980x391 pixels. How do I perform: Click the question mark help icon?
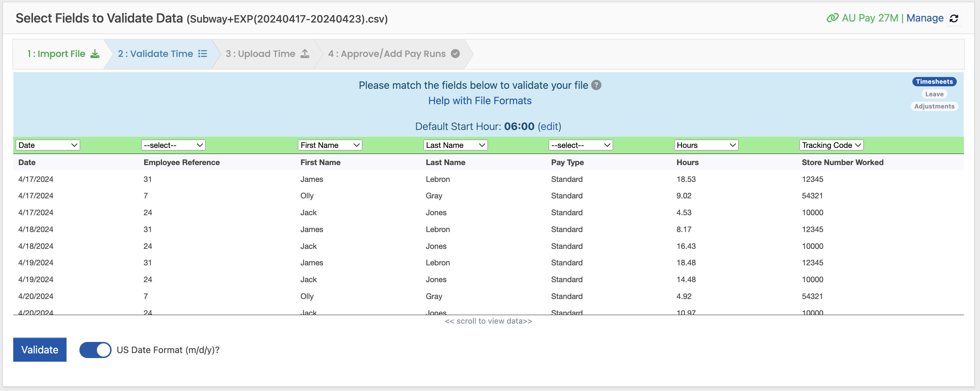point(596,85)
